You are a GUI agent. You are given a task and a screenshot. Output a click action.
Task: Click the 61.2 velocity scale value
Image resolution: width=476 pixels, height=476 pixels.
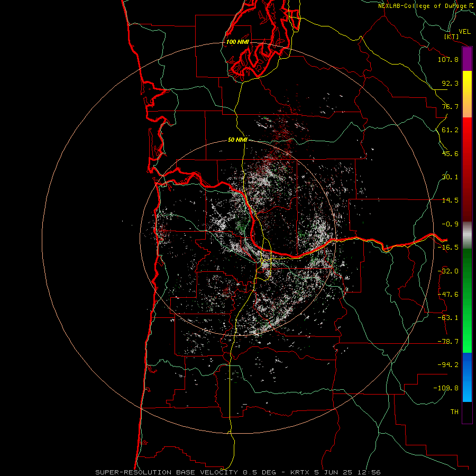click(x=450, y=130)
